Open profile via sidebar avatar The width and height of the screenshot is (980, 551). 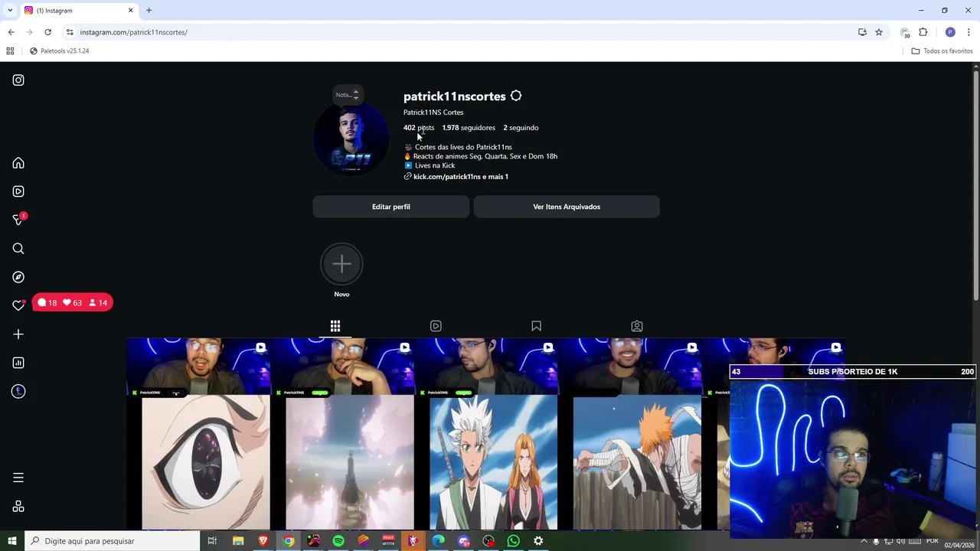[18, 392]
